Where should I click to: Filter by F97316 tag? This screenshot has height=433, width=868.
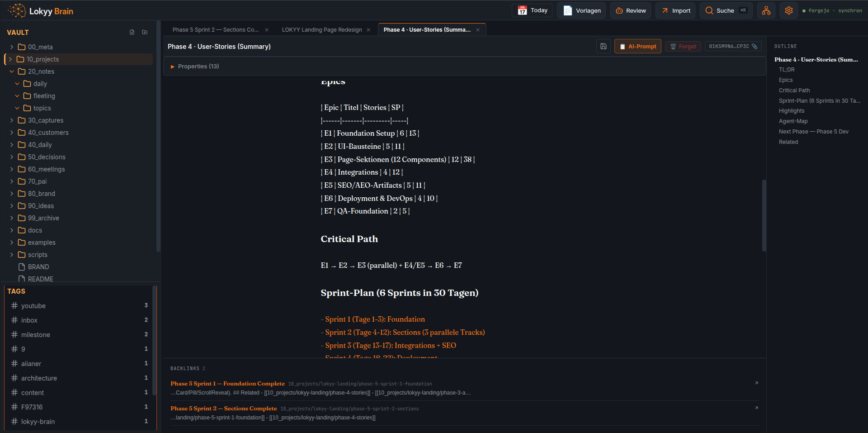[x=80, y=407]
